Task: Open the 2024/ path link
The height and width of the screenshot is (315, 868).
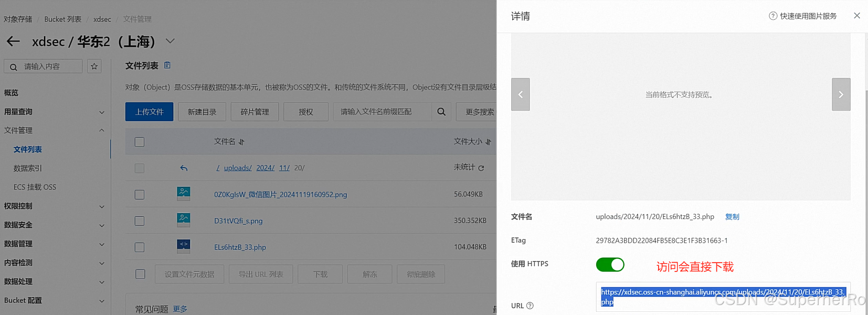Action: click(x=266, y=168)
